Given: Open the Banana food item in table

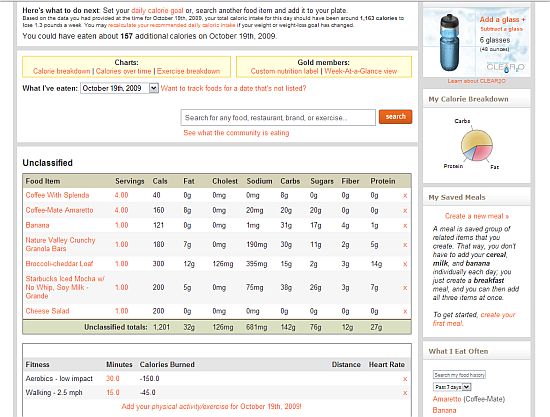Looking at the screenshot, I should 37,225.
